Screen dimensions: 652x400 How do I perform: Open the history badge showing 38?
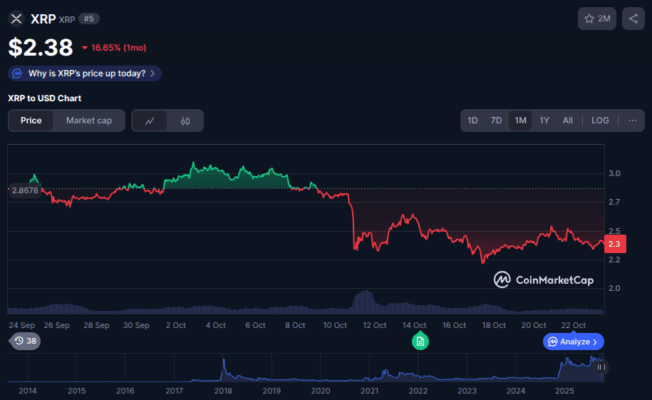coord(25,341)
